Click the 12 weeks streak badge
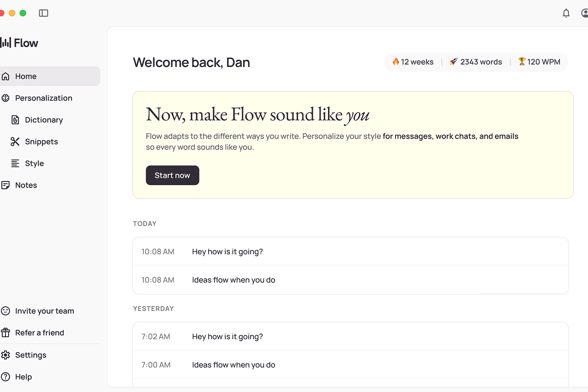 tap(413, 62)
